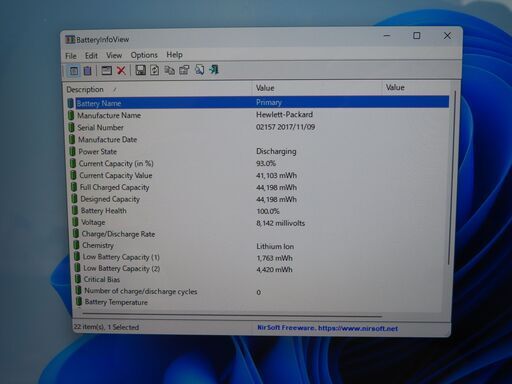Click the battery icon beside Power State

coord(72,151)
